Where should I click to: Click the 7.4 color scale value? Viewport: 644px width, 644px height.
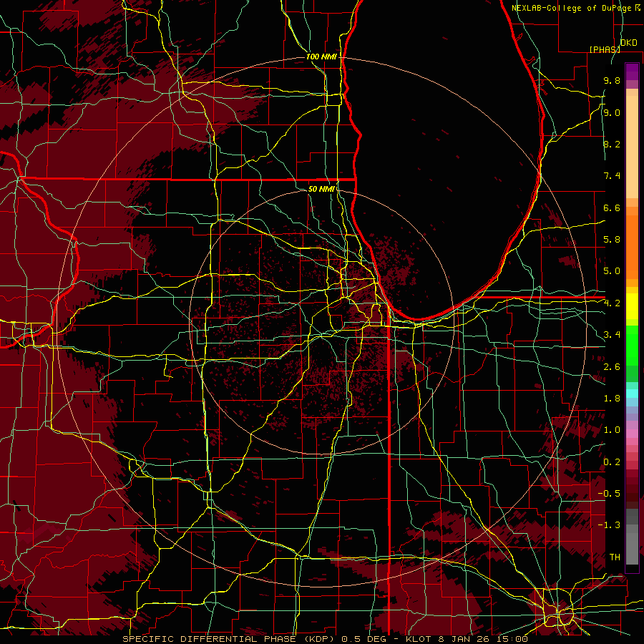612,176
